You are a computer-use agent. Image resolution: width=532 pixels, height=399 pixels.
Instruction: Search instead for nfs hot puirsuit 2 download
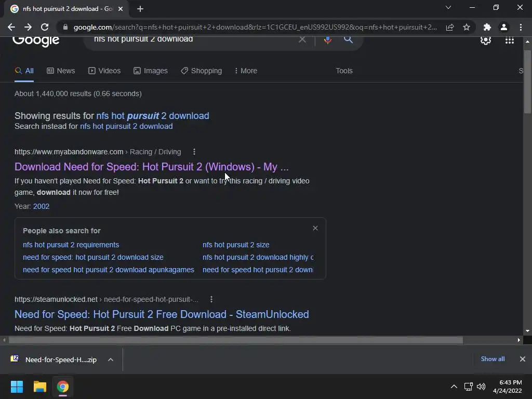tap(126, 126)
